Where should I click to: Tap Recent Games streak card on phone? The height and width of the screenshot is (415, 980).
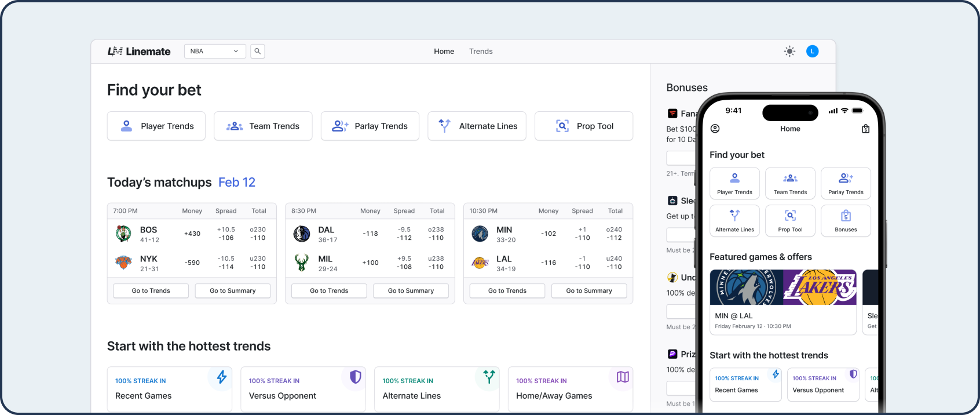[x=746, y=384]
